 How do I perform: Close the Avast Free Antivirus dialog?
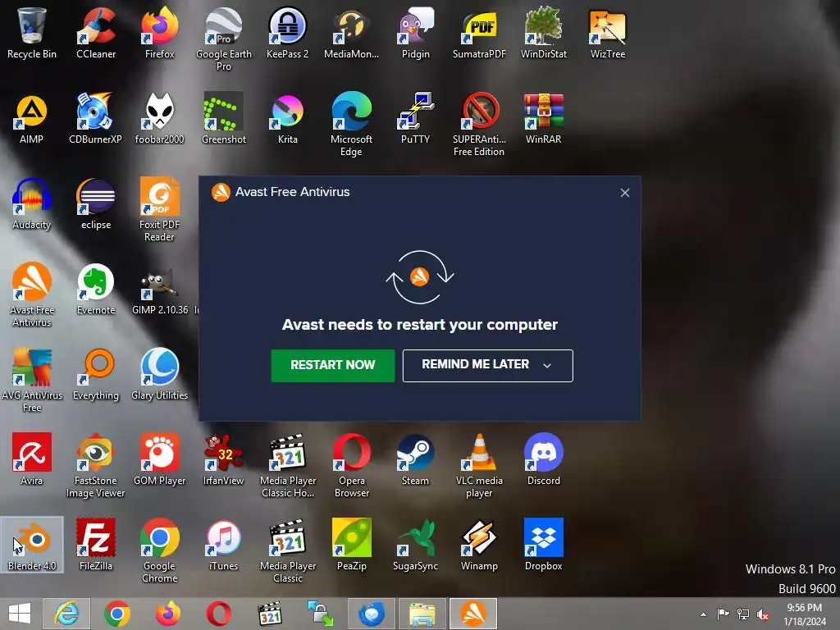tap(624, 193)
